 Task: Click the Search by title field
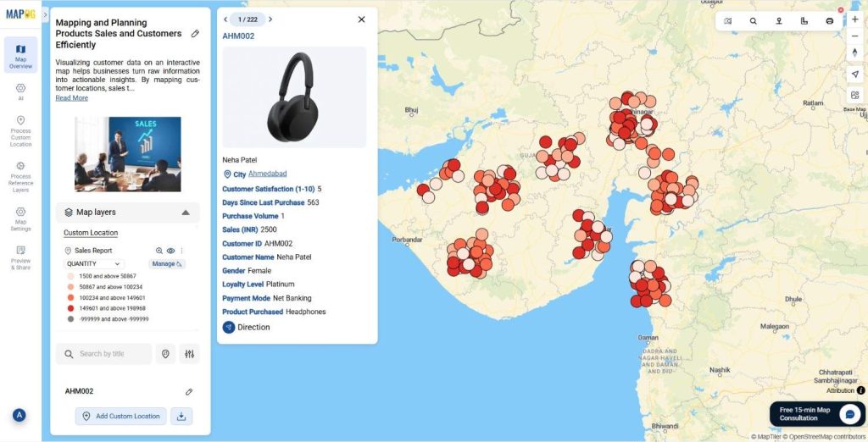[x=103, y=354]
